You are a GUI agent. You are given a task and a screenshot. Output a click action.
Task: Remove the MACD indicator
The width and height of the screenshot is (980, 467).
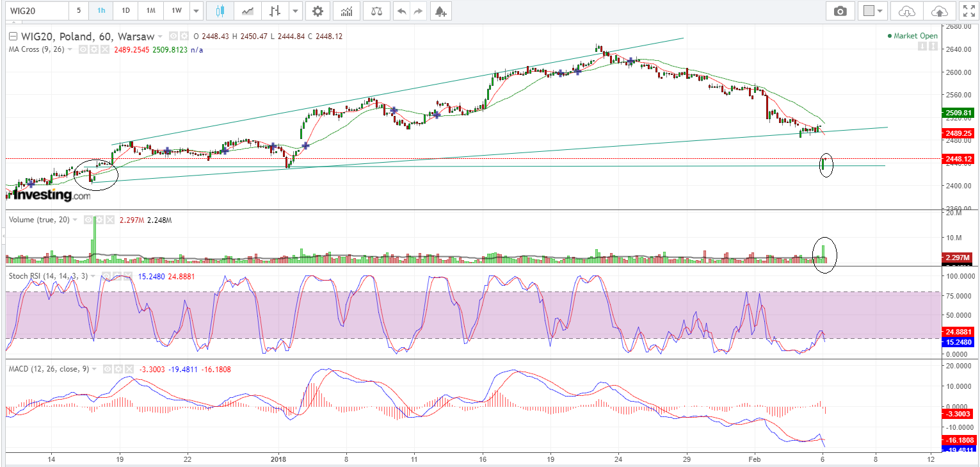coord(130,369)
